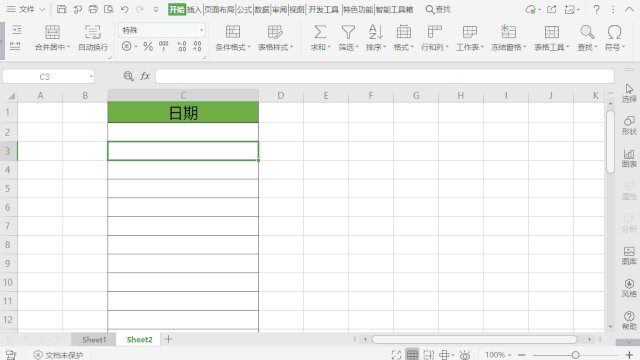This screenshot has width=640, height=360.
Task: Expand the number format dropdown showing 特殊
Action: [x=201, y=30]
